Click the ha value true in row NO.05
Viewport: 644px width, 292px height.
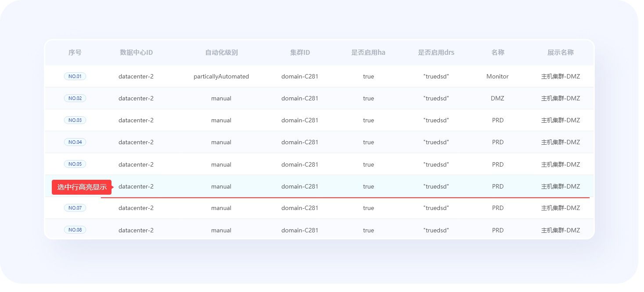tap(368, 164)
